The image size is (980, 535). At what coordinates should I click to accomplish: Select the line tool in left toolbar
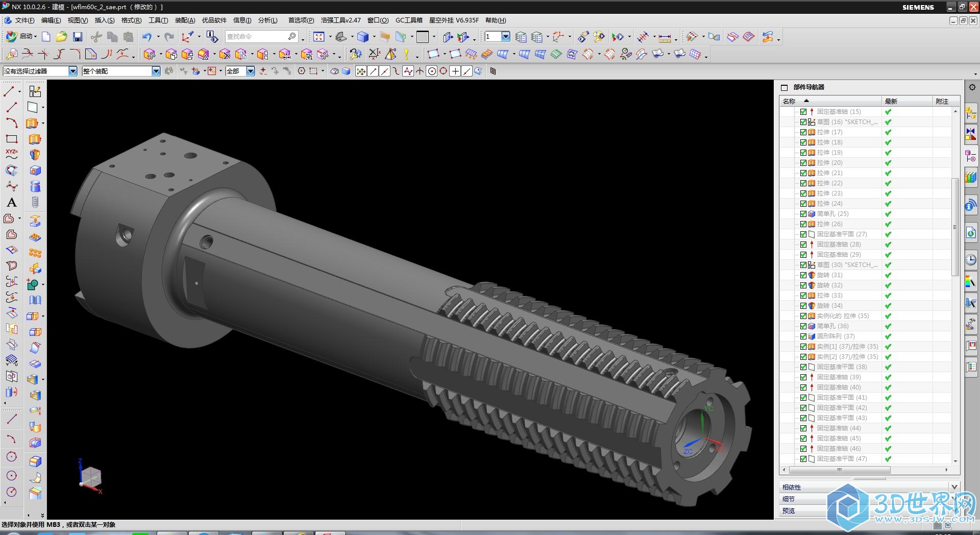(x=11, y=107)
